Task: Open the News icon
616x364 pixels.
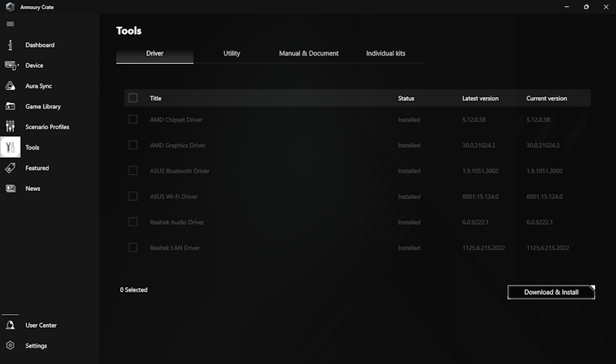Action: (x=10, y=189)
